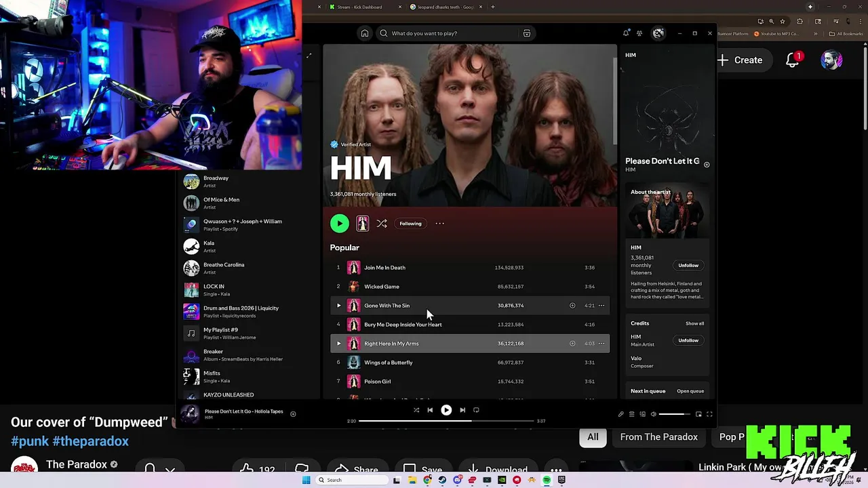Play Gone With The Sin row arrow
868x488 pixels.
[338, 306]
